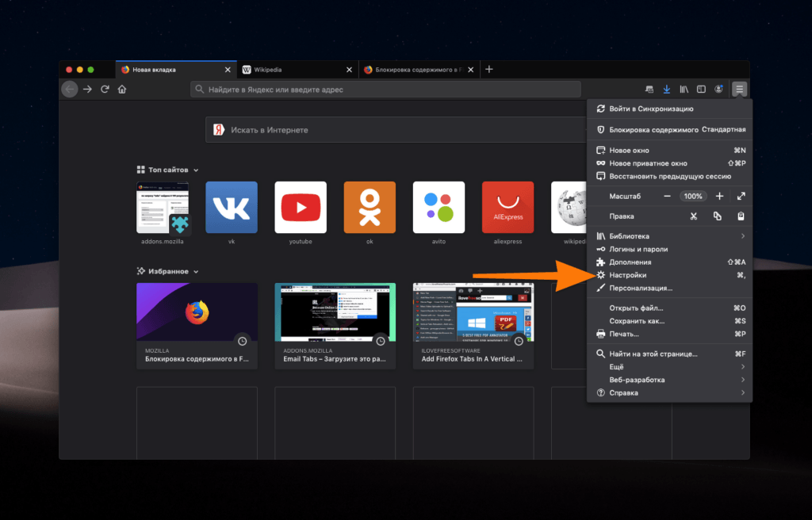
Task: Click the address bar field
Action: (x=386, y=90)
